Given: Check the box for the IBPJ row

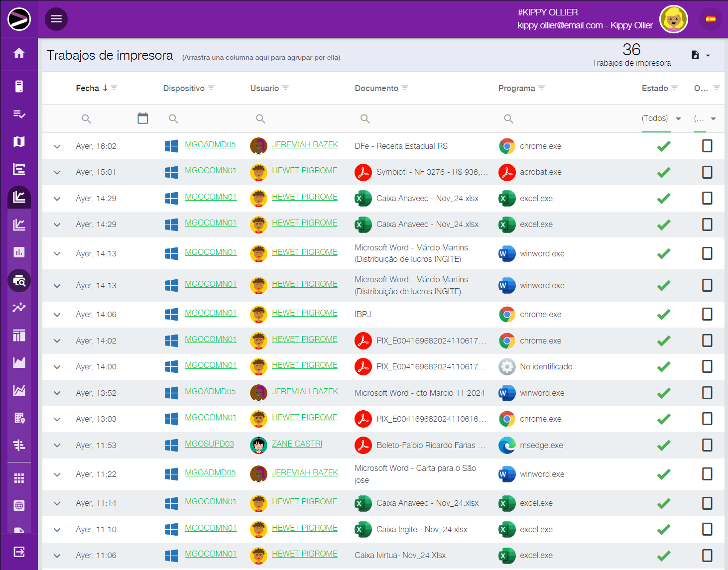Looking at the screenshot, I should pos(707,314).
